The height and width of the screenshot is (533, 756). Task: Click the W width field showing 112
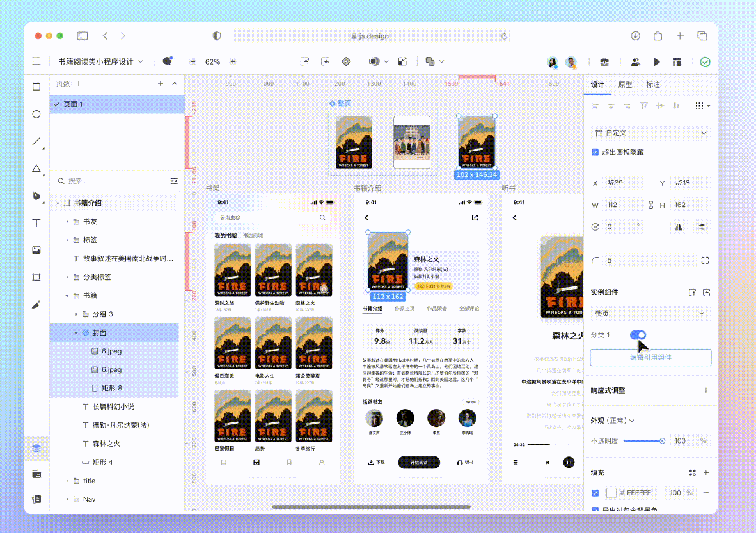point(622,205)
